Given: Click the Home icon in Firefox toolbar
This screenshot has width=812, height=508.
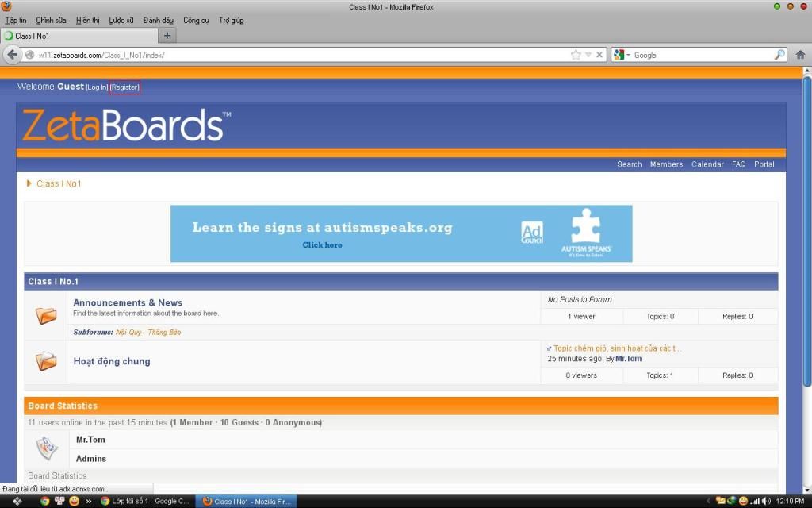Looking at the screenshot, I should pos(800,55).
